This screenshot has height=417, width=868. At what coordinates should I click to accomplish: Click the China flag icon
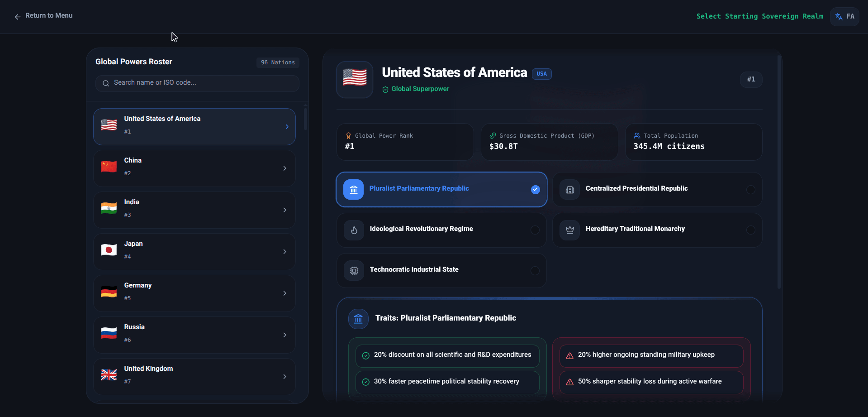pyautogui.click(x=109, y=167)
